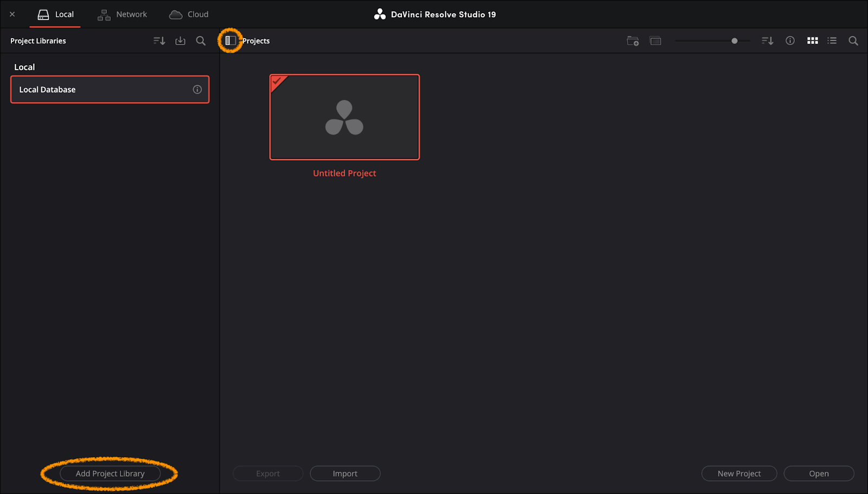Click the Import button
Viewport: 868px width, 494px height.
tap(345, 473)
